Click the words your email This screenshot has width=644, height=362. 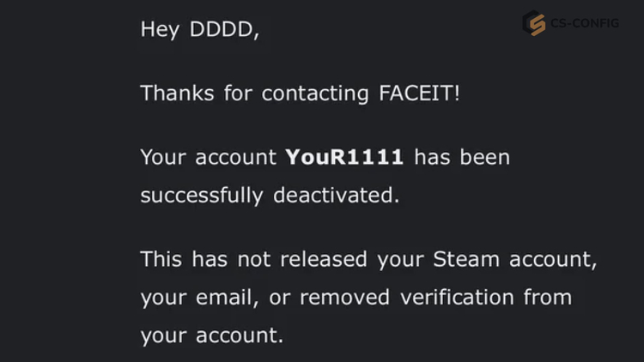click(199, 298)
